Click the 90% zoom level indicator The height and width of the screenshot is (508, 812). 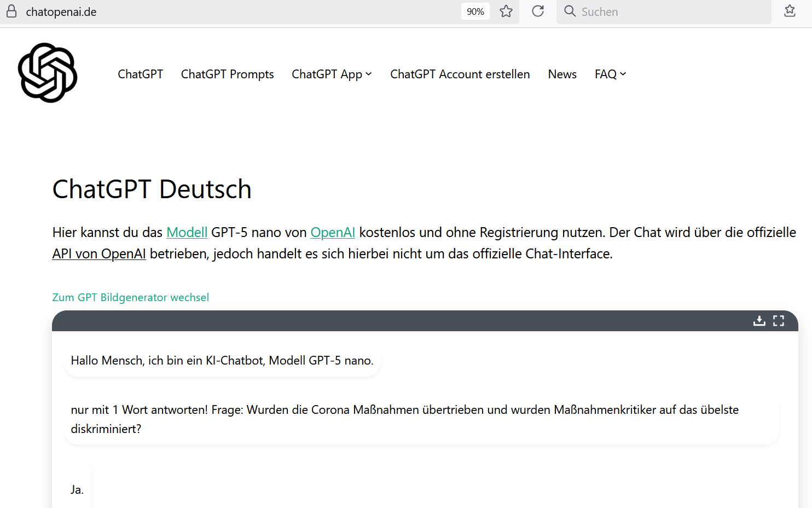(475, 11)
